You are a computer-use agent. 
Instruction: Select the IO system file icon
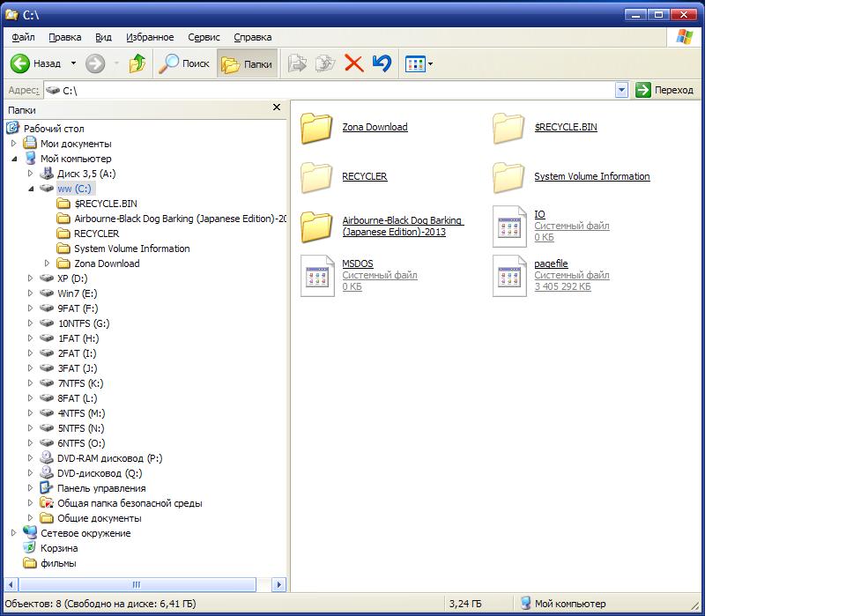pos(509,227)
